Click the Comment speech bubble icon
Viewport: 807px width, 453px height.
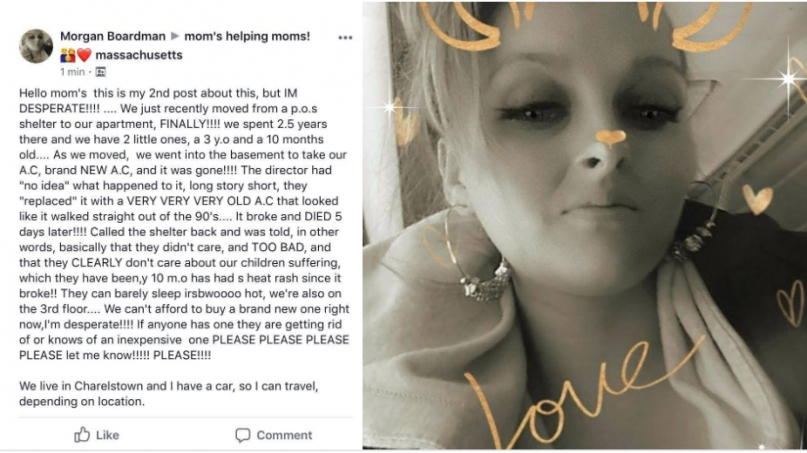(x=242, y=435)
